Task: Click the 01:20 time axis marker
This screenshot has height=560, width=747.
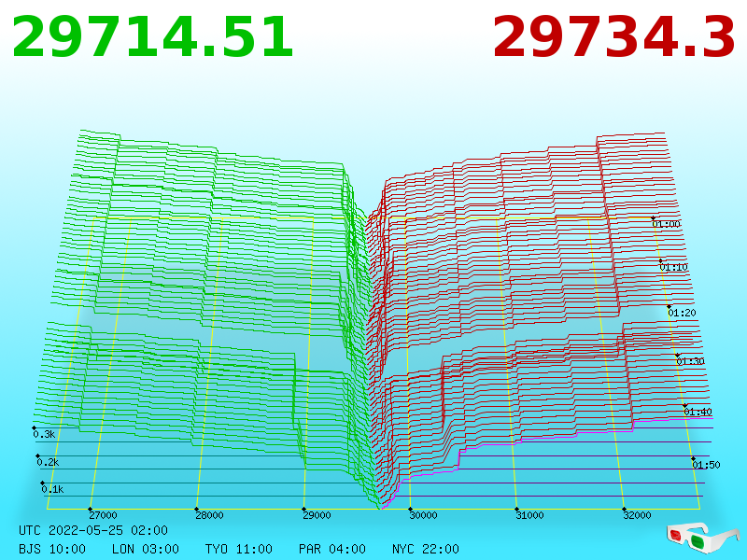Action: coord(682,313)
